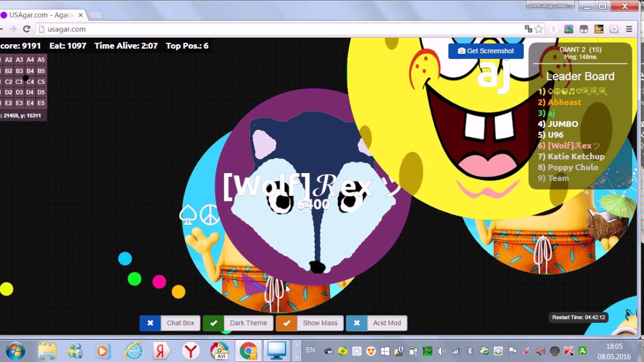The image size is (644, 362).
Task: Click the light blue food pellet
Action: (x=125, y=259)
